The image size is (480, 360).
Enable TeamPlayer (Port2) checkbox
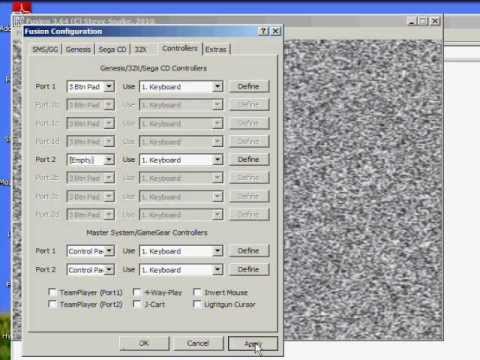tap(52, 304)
